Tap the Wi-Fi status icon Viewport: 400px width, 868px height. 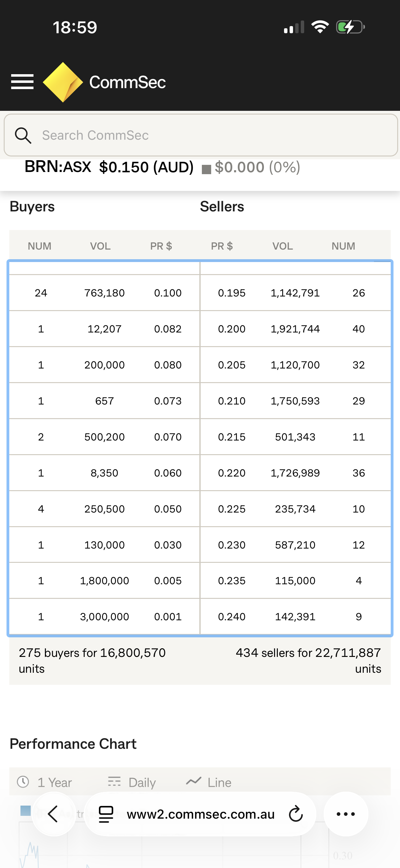(320, 27)
